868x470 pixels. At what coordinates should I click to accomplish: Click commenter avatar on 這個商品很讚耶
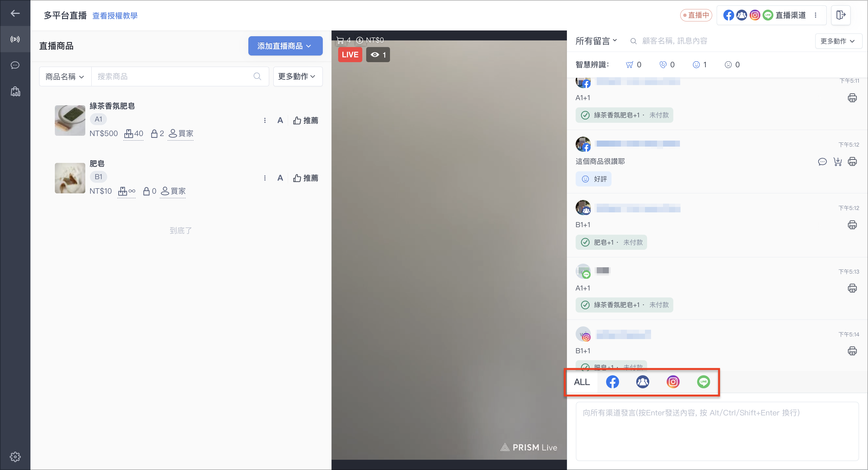(583, 144)
